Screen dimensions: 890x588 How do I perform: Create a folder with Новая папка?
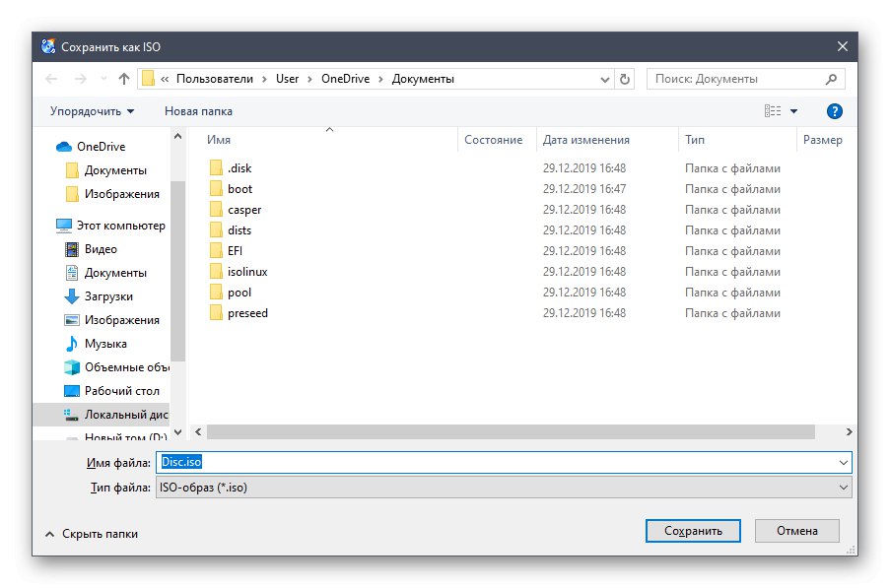point(199,111)
